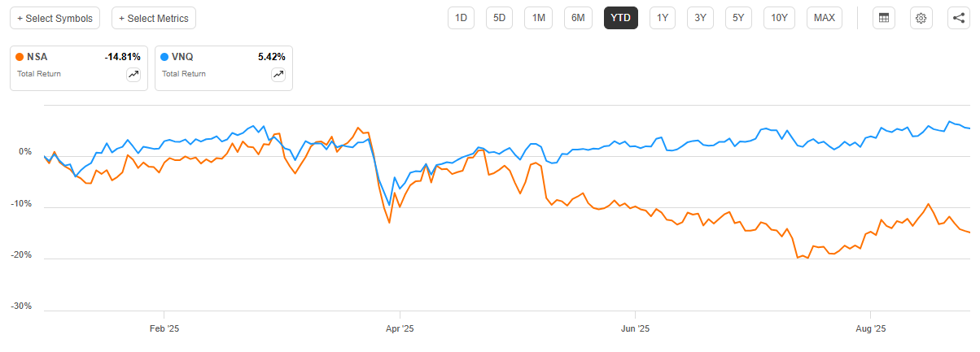Choose the 5Y time range
Image resolution: width=980 pixels, height=352 pixels.
(x=738, y=18)
